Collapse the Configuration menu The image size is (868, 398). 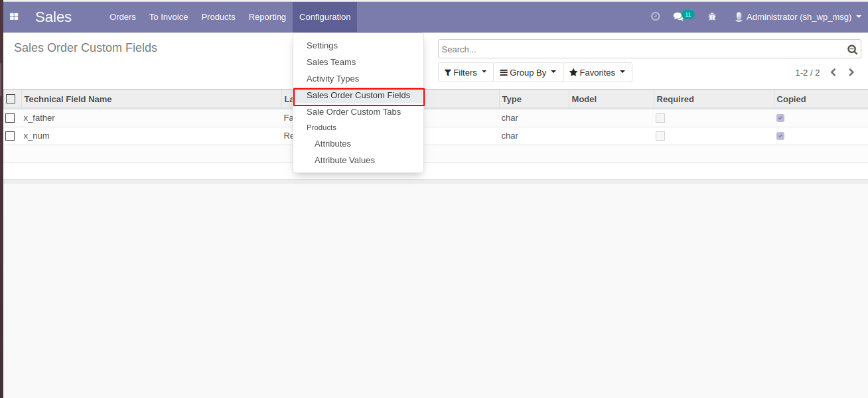(325, 17)
